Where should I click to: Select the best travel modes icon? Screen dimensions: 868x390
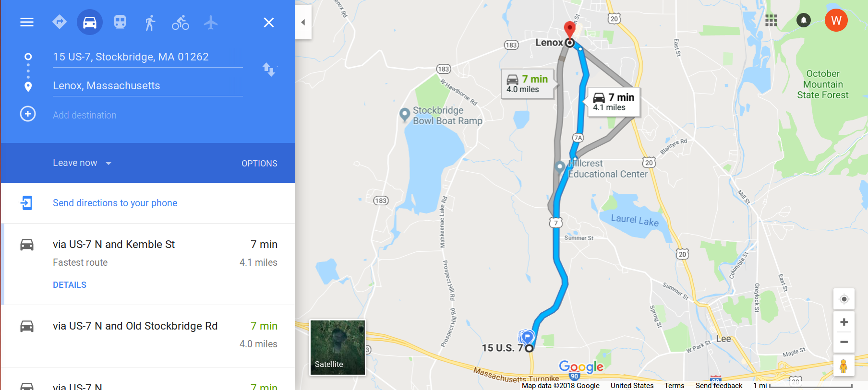coord(59,22)
